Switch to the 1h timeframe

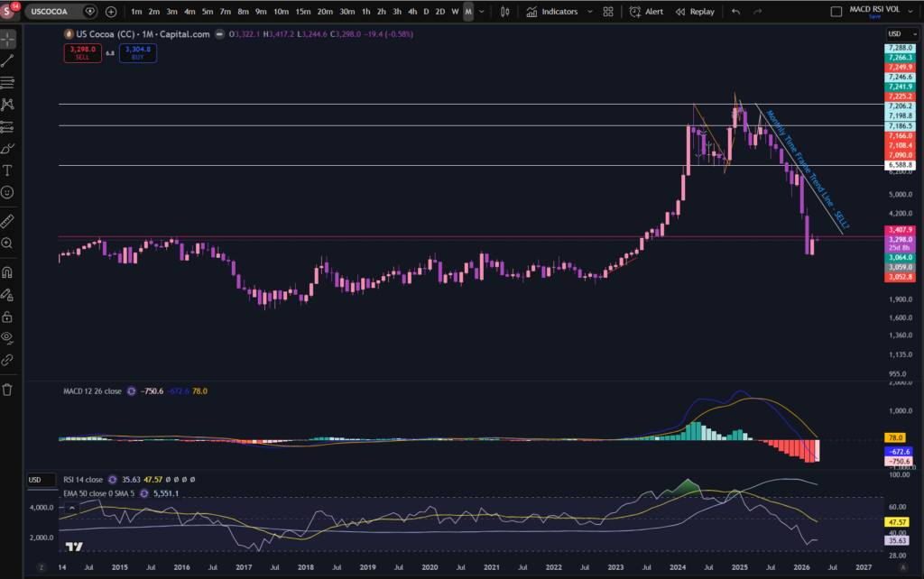(366, 12)
